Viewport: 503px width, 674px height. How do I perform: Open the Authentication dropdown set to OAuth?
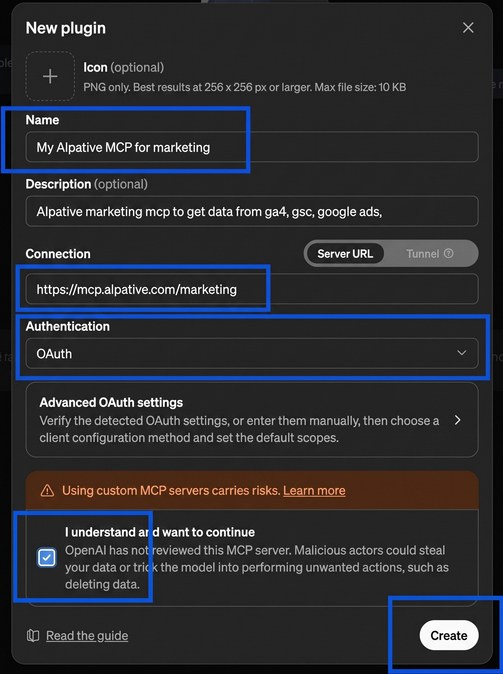(252, 353)
